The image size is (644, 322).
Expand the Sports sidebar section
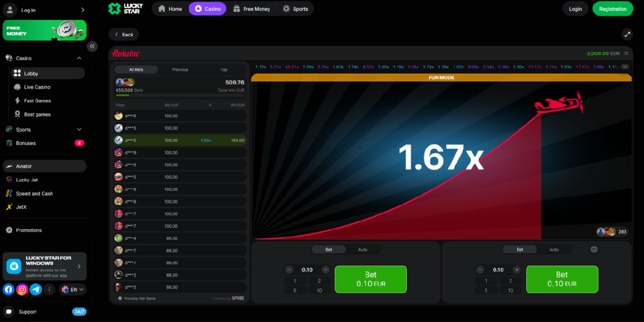click(79, 129)
